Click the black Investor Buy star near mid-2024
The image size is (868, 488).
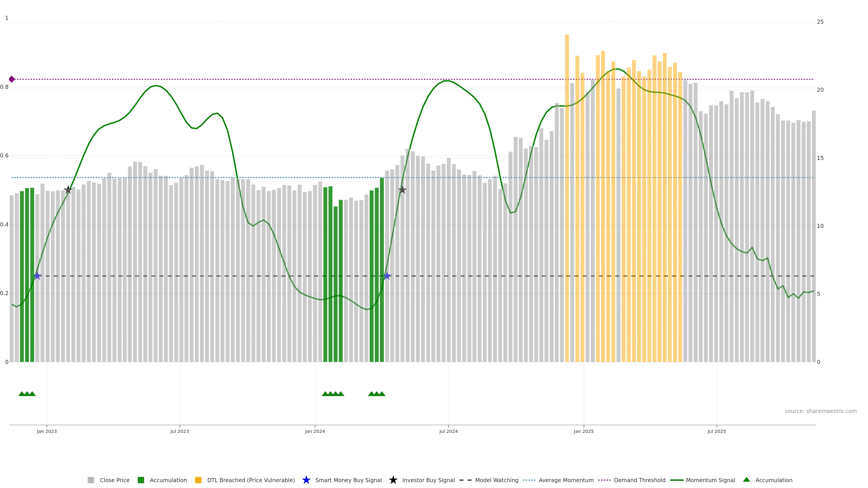pos(402,190)
